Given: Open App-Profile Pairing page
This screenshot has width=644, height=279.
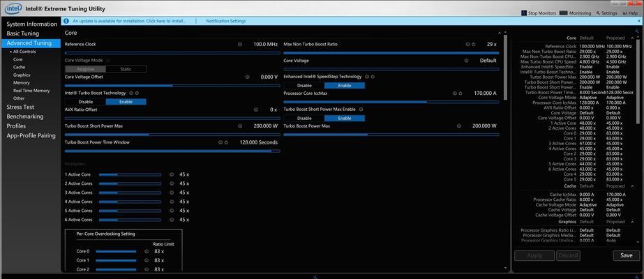Looking at the screenshot, I should pyautogui.click(x=31, y=135).
